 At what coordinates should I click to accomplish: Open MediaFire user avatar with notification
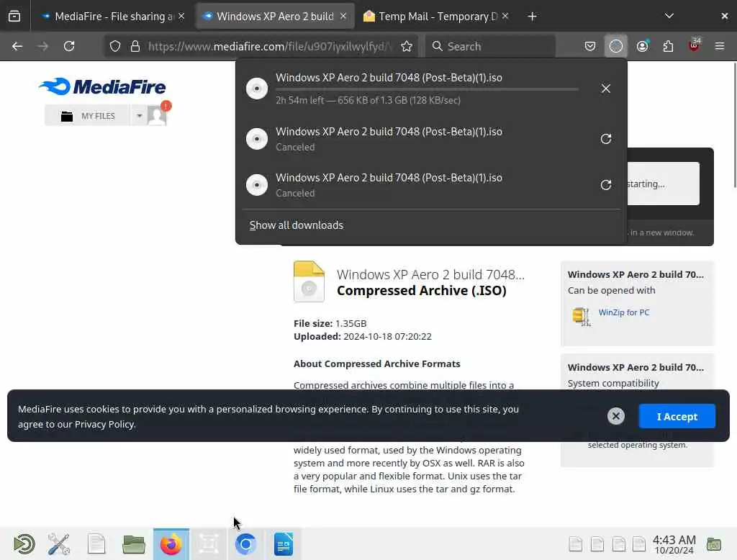pyautogui.click(x=158, y=114)
